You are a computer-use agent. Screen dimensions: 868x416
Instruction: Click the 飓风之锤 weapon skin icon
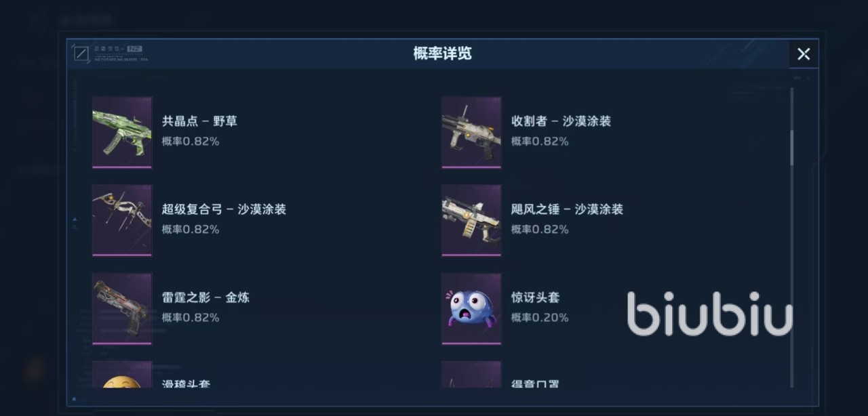pyautogui.click(x=471, y=221)
